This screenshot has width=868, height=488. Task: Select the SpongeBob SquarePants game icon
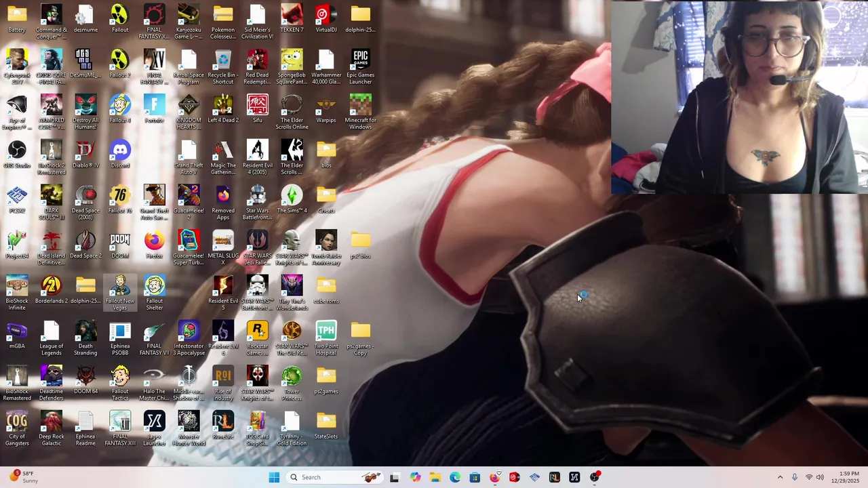[292, 67]
